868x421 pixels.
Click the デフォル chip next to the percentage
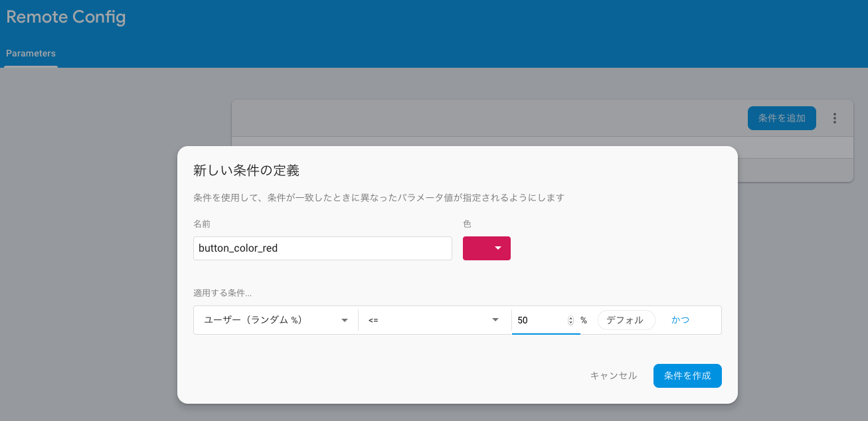coord(626,319)
